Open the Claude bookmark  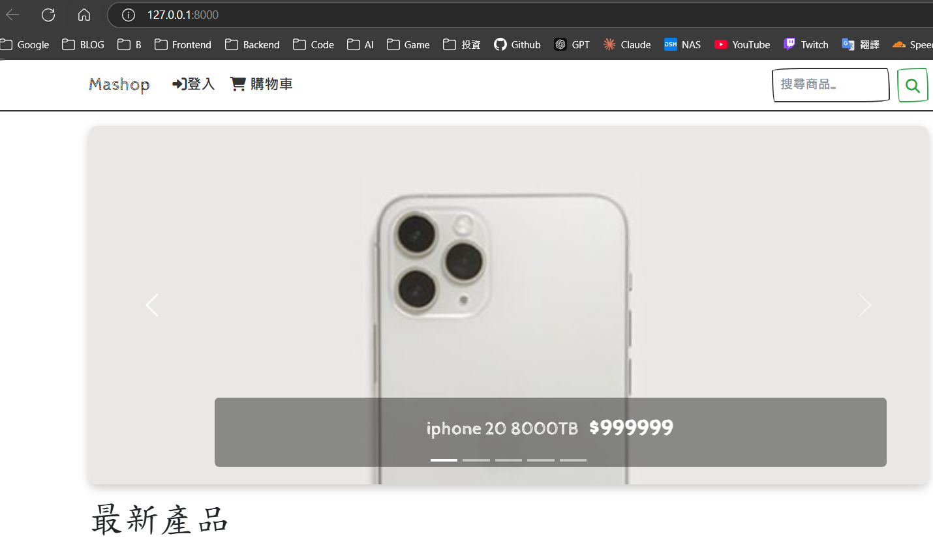[626, 44]
